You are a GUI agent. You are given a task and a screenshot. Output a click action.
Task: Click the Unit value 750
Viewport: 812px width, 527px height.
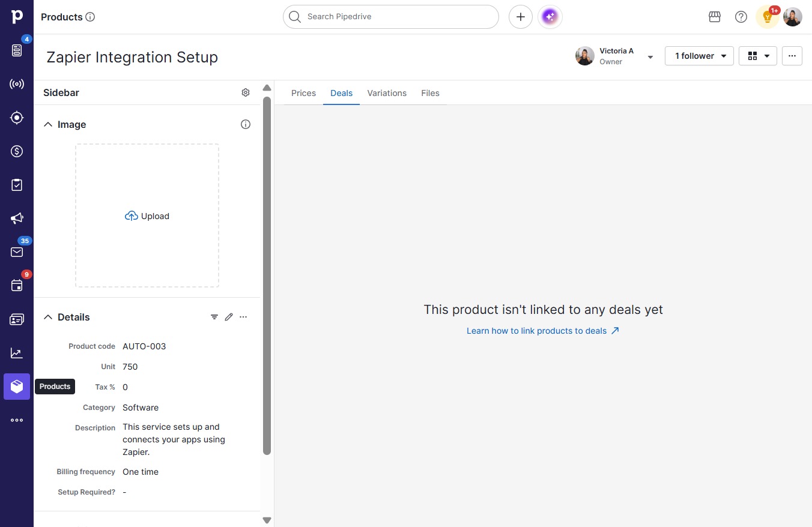point(130,367)
